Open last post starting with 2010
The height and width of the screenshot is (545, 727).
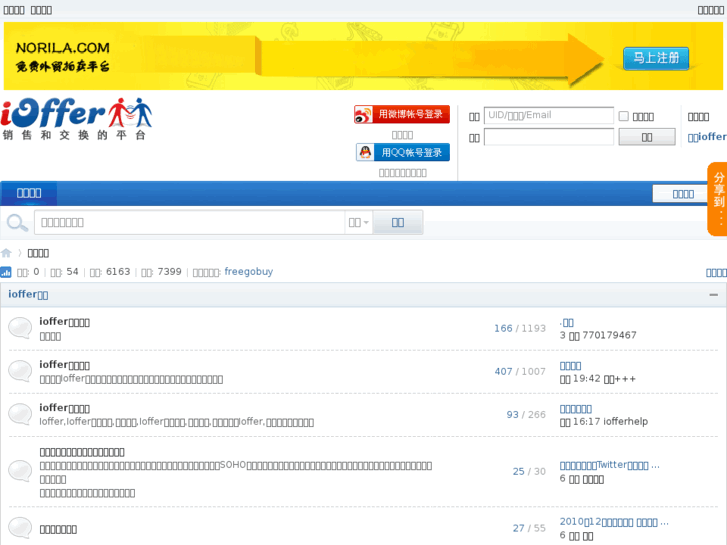click(614, 522)
